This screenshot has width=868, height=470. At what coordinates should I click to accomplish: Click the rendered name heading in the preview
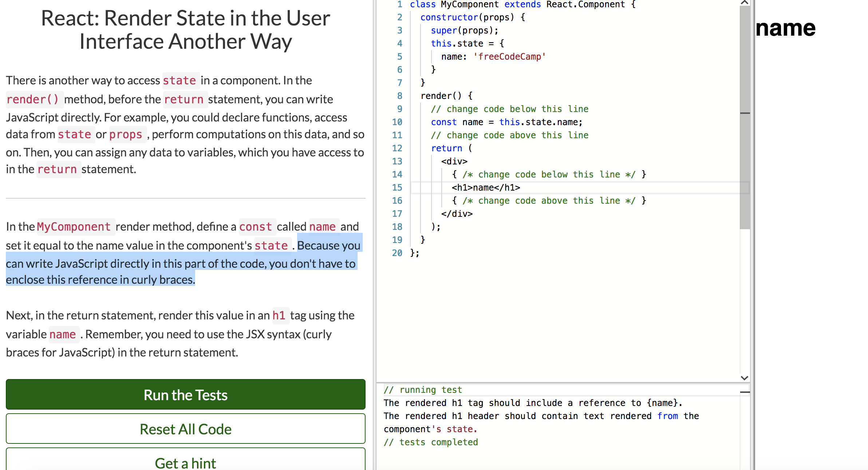(x=785, y=28)
